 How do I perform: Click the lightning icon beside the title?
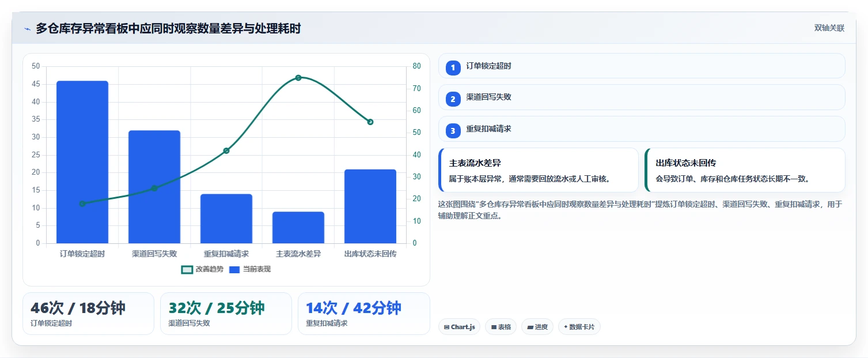pos(27,29)
